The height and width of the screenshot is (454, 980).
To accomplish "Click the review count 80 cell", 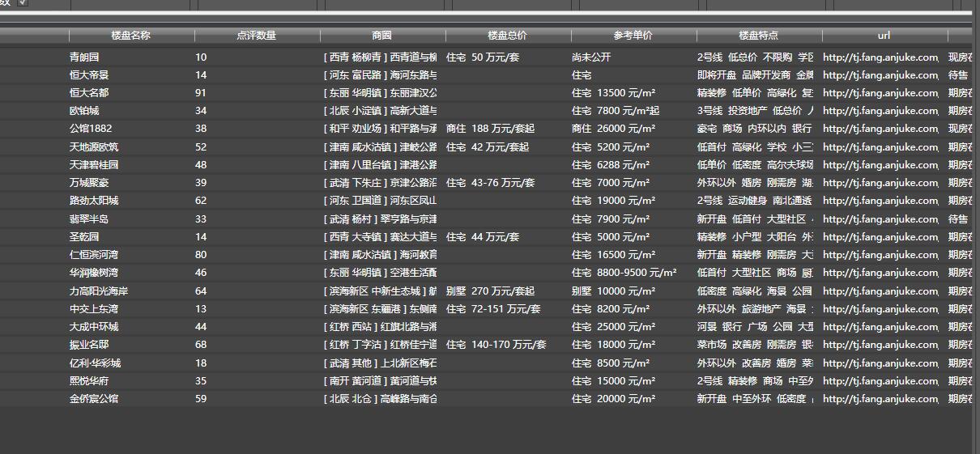I will (x=201, y=255).
